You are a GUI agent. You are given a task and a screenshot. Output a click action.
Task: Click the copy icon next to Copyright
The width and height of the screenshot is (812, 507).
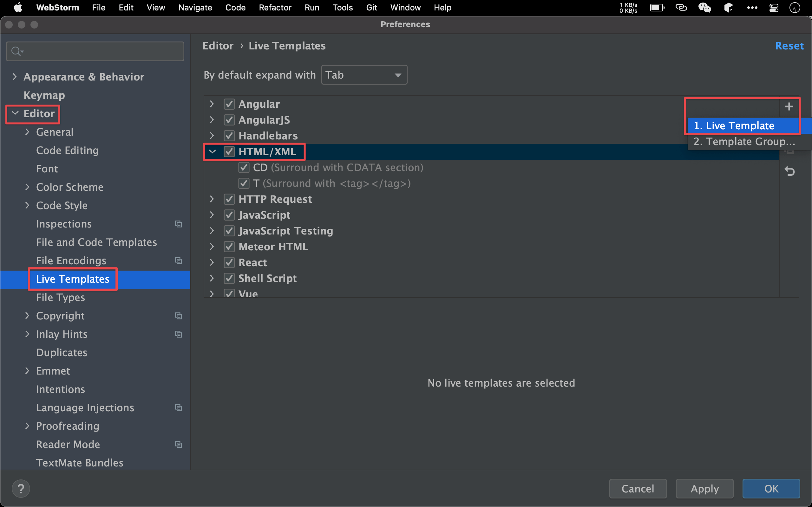click(178, 316)
